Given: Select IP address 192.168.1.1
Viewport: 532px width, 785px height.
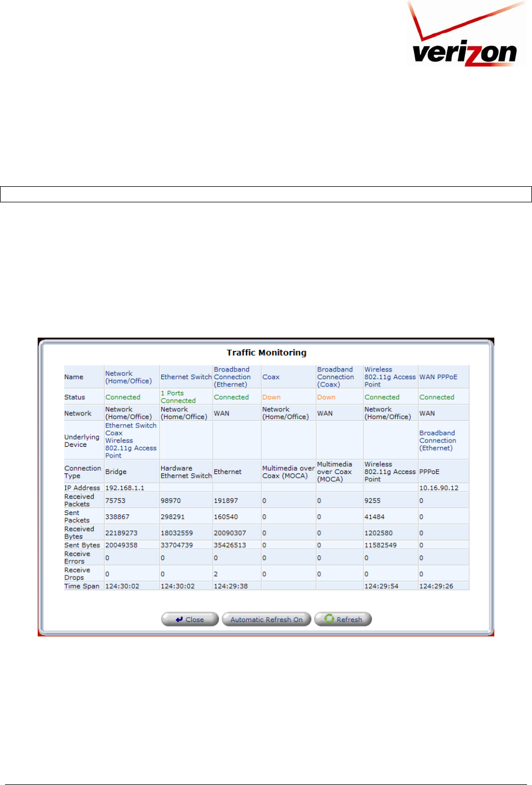Looking at the screenshot, I should [125, 488].
